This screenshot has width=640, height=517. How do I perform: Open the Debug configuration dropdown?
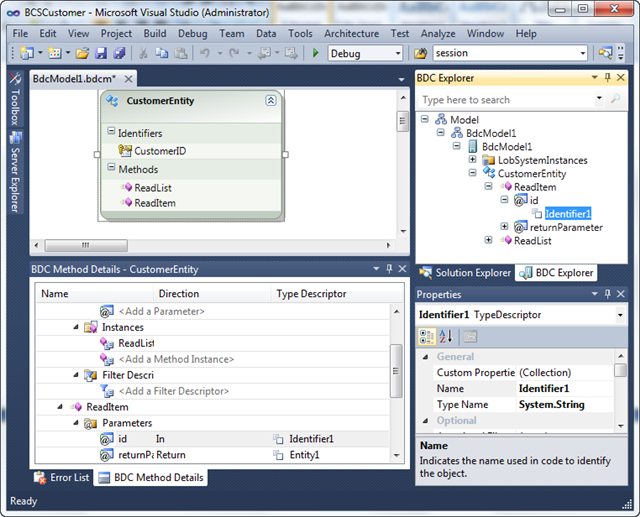pos(398,53)
